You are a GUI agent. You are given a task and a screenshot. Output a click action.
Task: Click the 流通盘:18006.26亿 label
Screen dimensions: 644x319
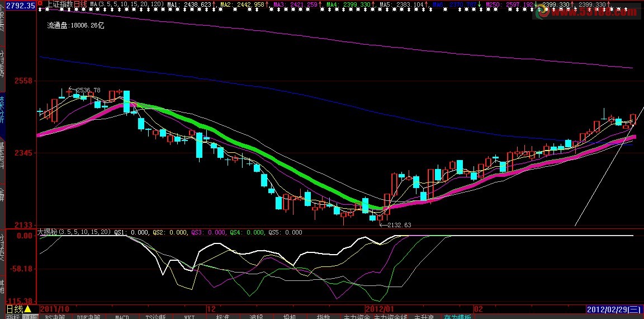[x=75, y=25]
